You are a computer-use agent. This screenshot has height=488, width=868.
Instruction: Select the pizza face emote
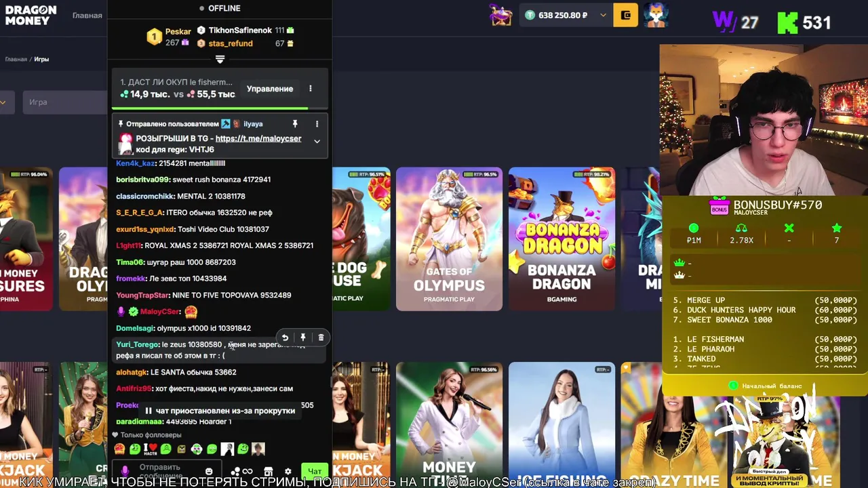[119, 449]
